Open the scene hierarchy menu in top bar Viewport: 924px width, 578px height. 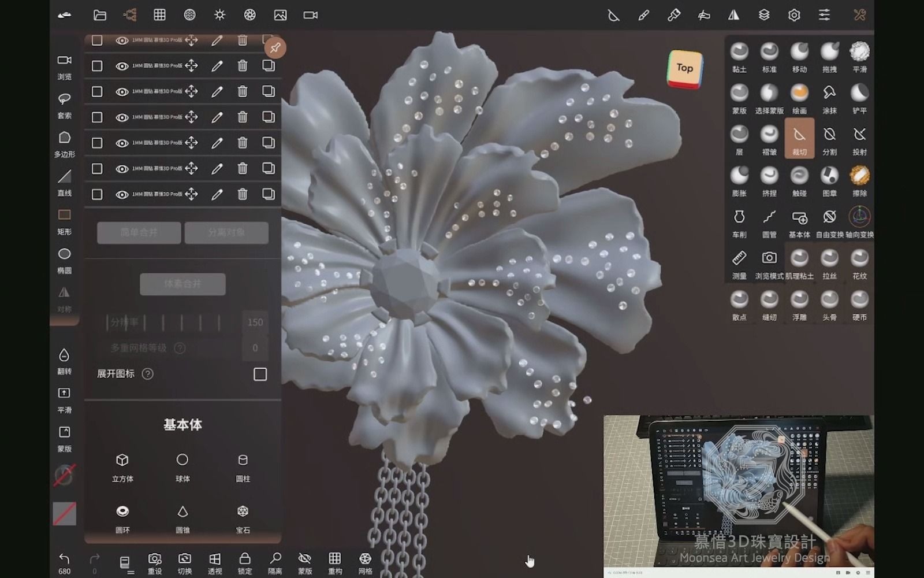click(x=130, y=15)
